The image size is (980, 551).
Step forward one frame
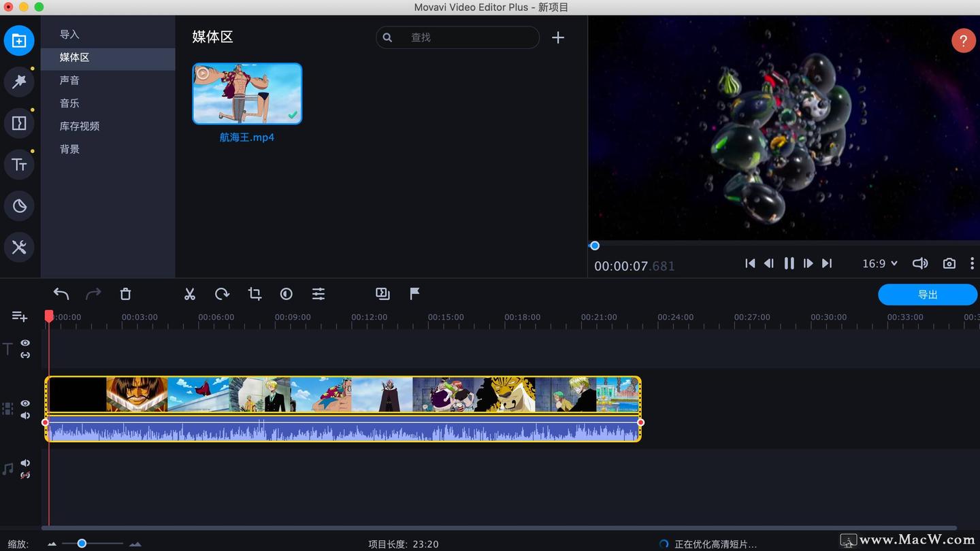(x=808, y=263)
